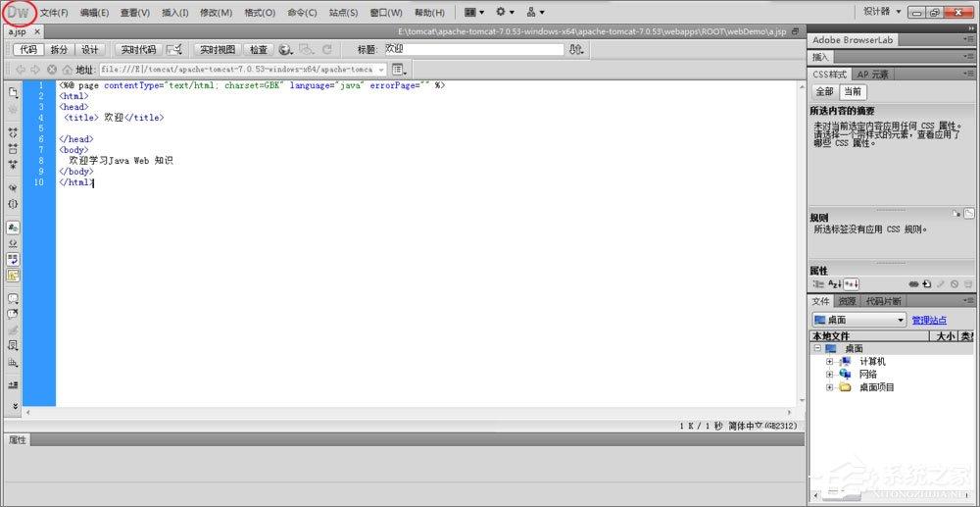
Task: Click the Dreamweaver DW logo icon
Action: pyautogui.click(x=18, y=12)
